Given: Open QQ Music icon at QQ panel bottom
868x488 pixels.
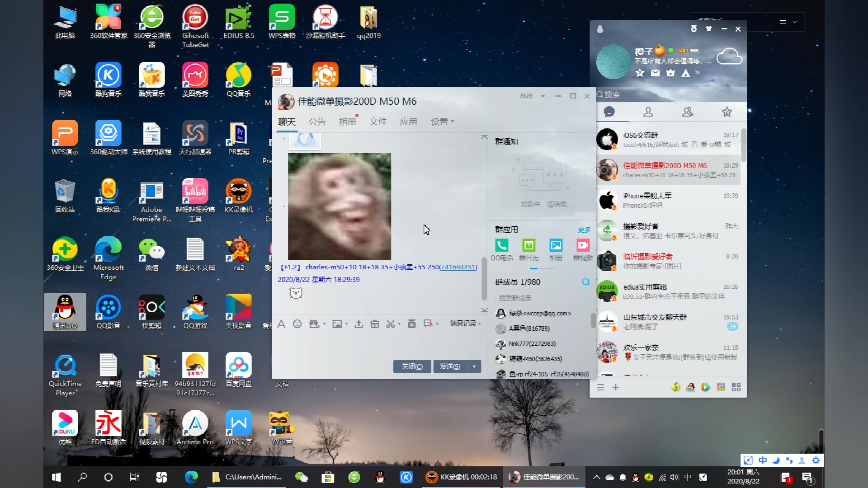Looking at the screenshot, I should (675, 387).
